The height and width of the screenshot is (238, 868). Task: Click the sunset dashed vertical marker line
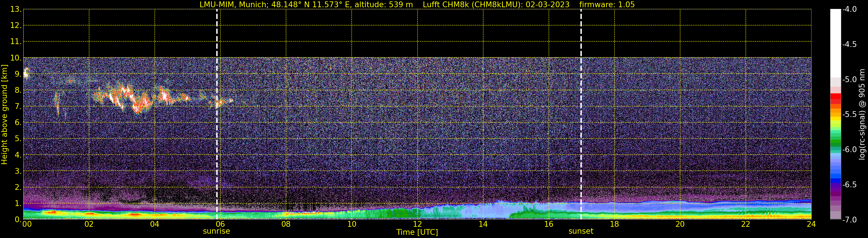[581, 114]
